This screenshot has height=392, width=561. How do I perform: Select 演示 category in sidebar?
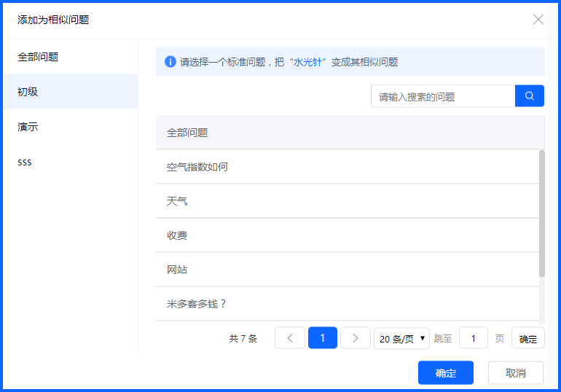coord(71,127)
